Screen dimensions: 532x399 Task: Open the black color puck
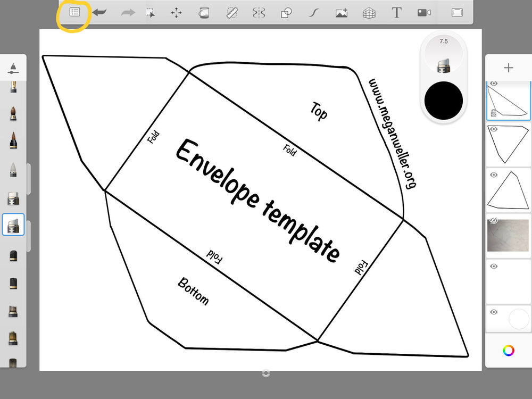click(444, 101)
